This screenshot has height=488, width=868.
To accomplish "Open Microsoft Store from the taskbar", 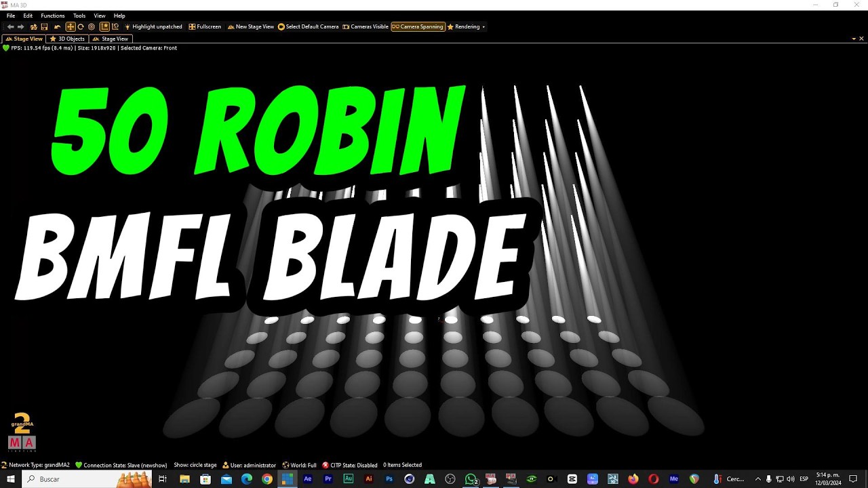I will 205,479.
